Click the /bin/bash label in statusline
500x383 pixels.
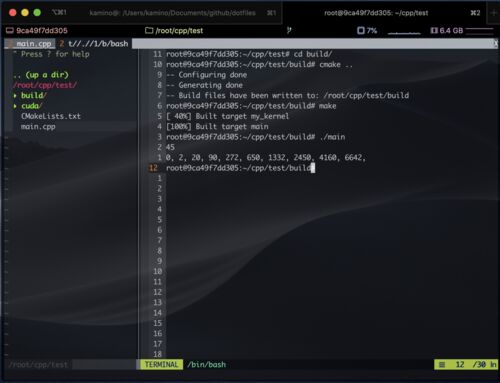pos(207,365)
